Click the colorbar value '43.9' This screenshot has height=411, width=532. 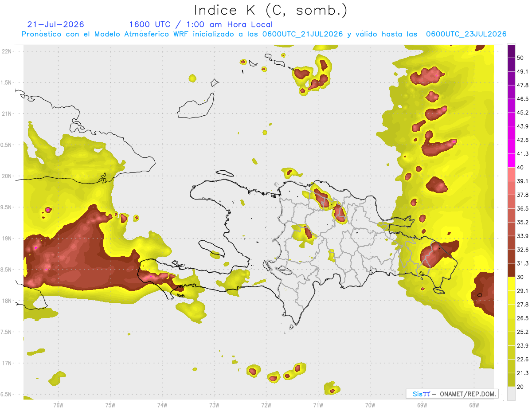pyautogui.click(x=522, y=126)
